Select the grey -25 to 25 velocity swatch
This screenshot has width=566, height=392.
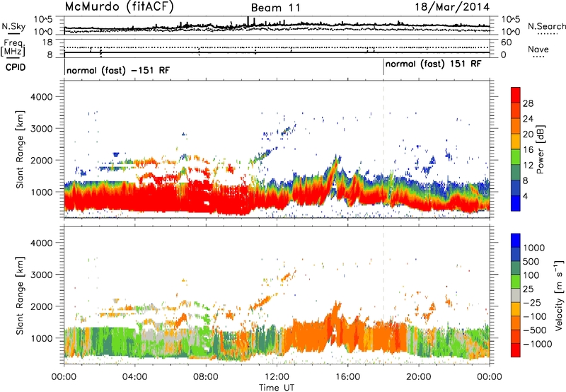click(x=516, y=296)
